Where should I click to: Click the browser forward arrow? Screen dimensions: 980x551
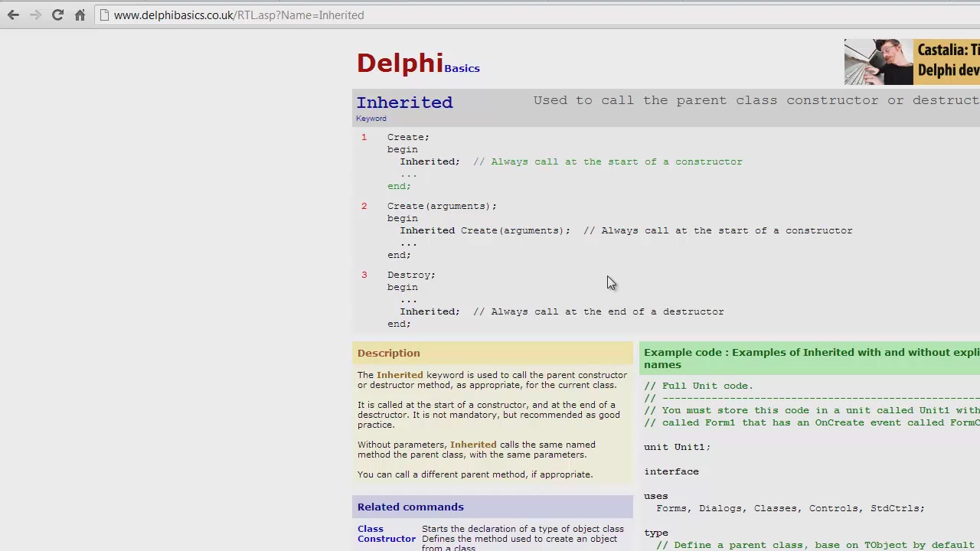pos(35,15)
